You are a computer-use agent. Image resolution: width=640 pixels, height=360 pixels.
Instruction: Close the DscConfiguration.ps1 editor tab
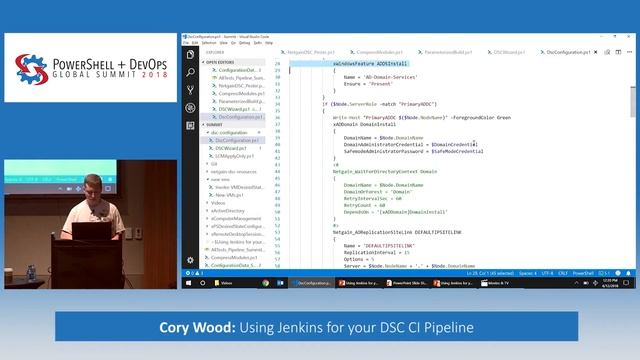coord(596,52)
